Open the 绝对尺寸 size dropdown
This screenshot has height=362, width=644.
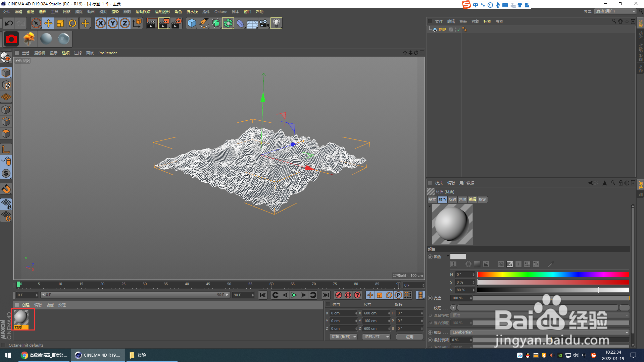[376, 337]
